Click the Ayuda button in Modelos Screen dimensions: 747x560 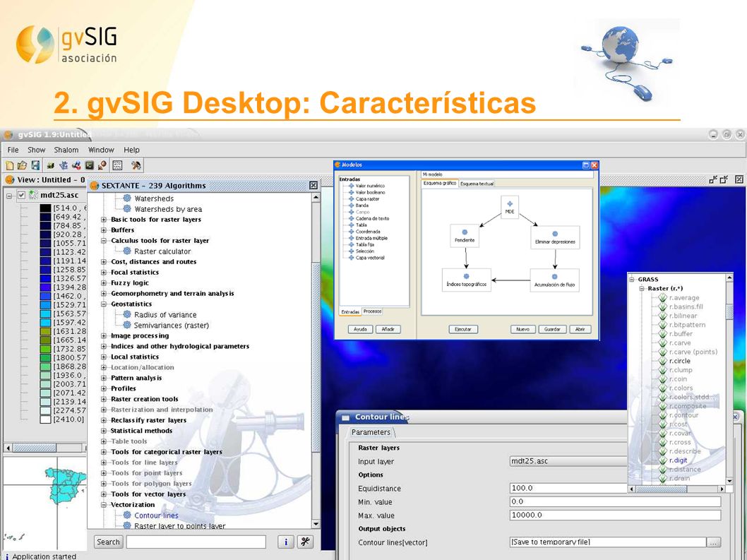tap(360, 329)
